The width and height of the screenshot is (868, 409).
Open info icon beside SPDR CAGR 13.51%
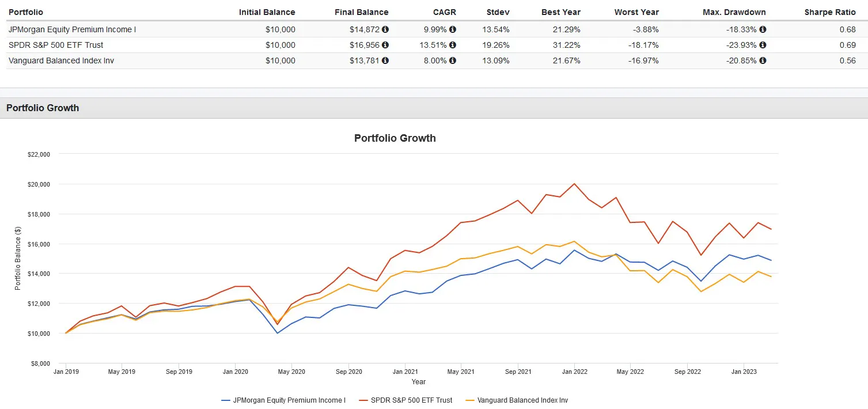453,45
